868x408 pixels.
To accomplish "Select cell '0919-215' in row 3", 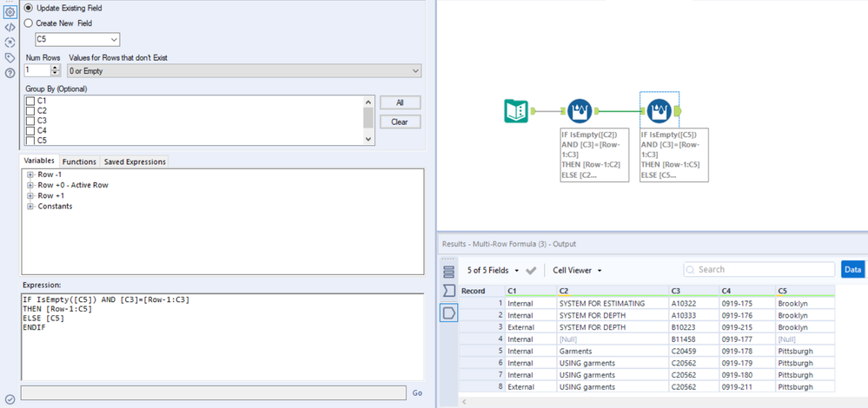I will pos(746,327).
